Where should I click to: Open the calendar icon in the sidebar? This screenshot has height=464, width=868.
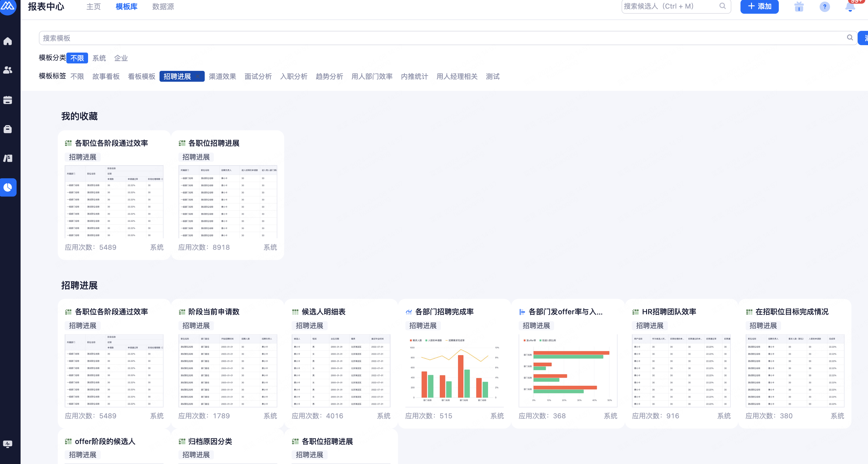point(8,100)
